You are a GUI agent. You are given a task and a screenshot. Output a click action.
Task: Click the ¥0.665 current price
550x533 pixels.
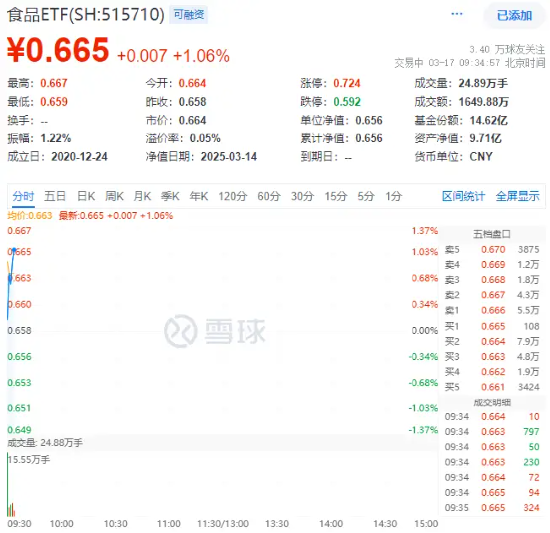[x=58, y=50]
